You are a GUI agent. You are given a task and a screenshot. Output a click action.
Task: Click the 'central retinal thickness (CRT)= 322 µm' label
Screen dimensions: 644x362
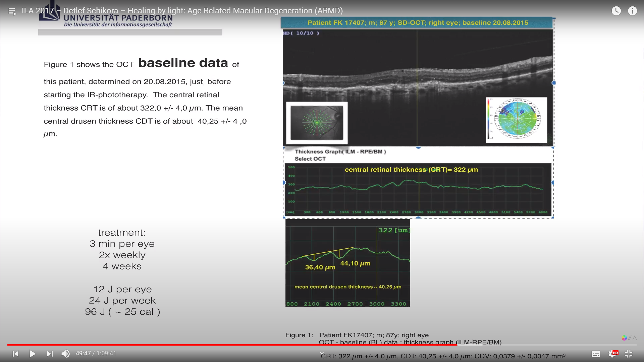(411, 170)
